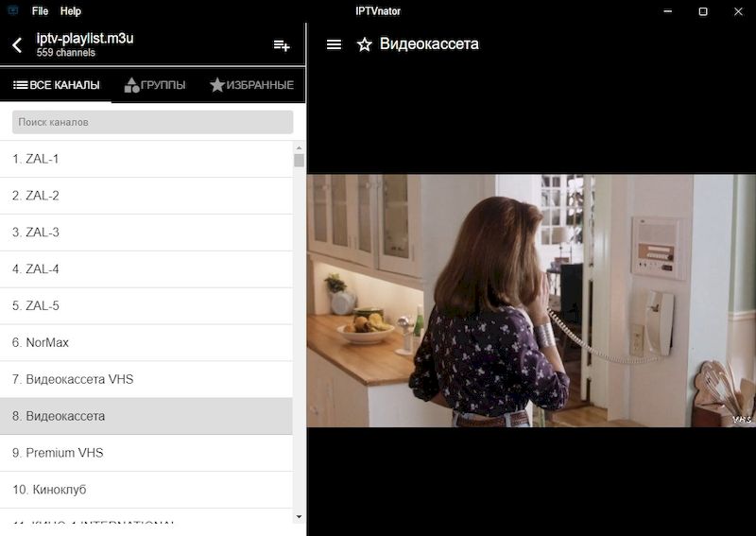Open the File menu

pyautogui.click(x=40, y=11)
